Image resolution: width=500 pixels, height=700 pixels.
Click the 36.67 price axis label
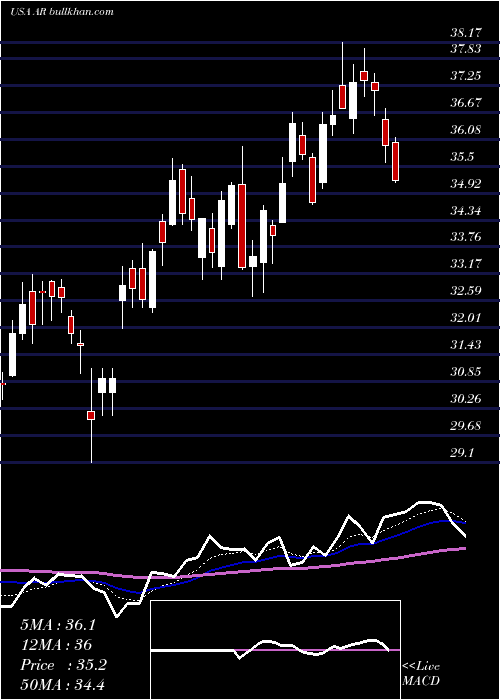click(466, 103)
